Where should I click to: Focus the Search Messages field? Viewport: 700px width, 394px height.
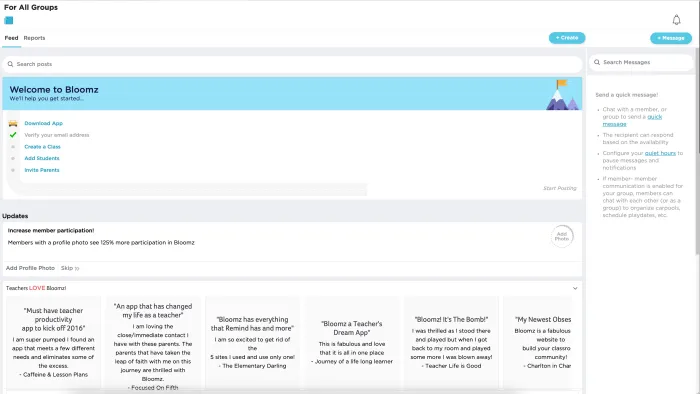[x=641, y=62]
